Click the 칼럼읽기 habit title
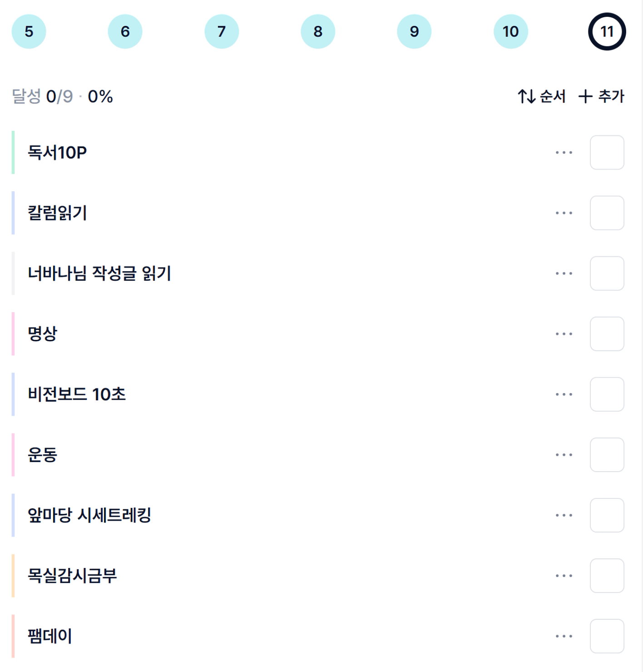Image resolution: width=643 pixels, height=672 pixels. [57, 213]
